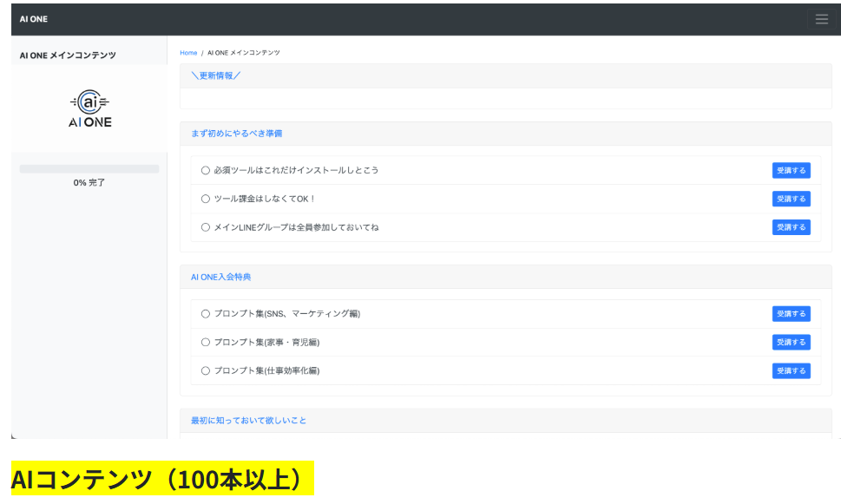Click the AI ONE メインコンテンツ sidebar title
841x504 pixels.
pyautogui.click(x=68, y=56)
